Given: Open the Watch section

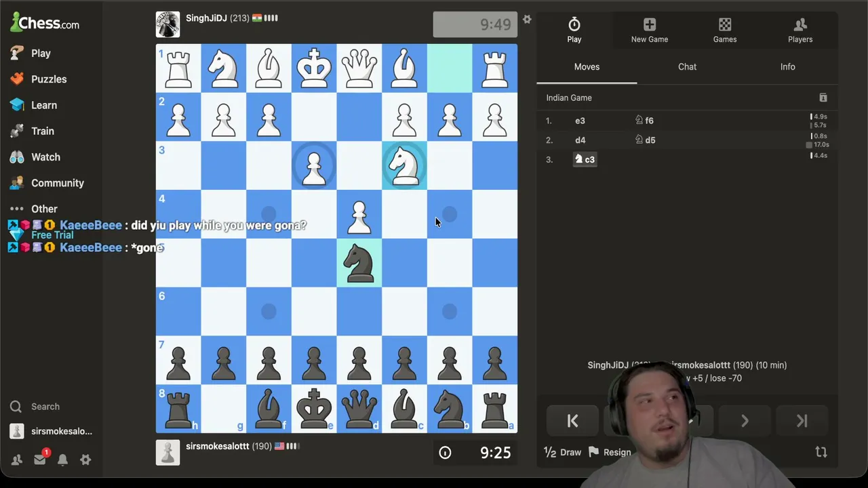Looking at the screenshot, I should 35,157.
